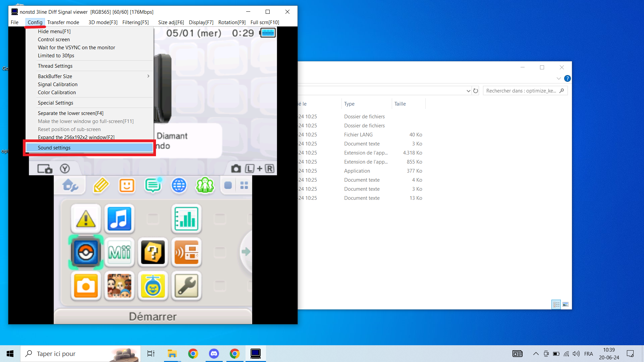This screenshot has height=362, width=644.
Task: Open the Friend List smiley icon
Action: pos(127,185)
